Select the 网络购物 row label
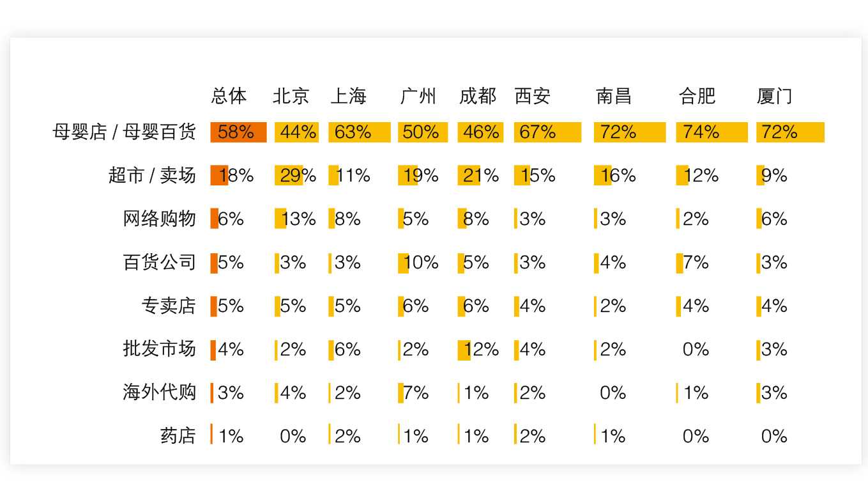Screen dimensions: 868x491 (x=159, y=219)
